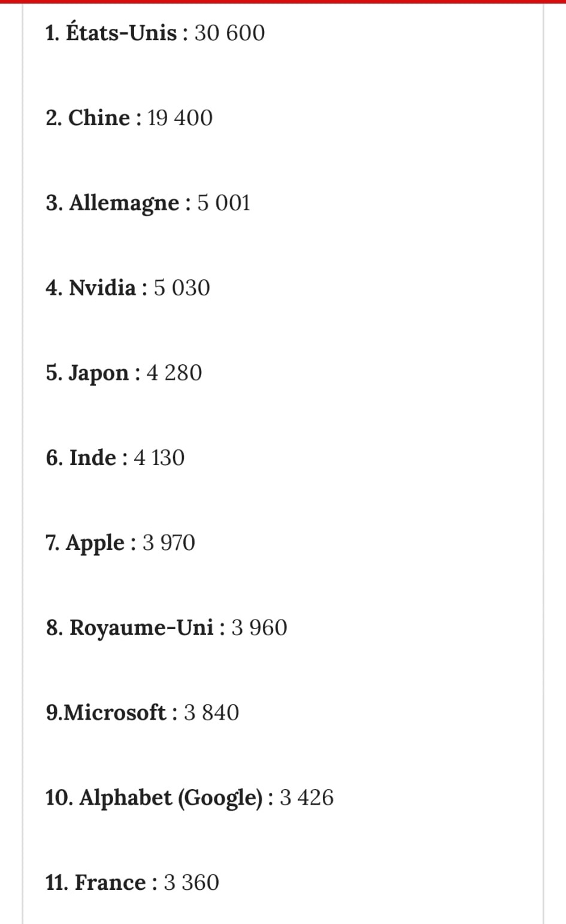Select the value 30 600

pos(229,33)
